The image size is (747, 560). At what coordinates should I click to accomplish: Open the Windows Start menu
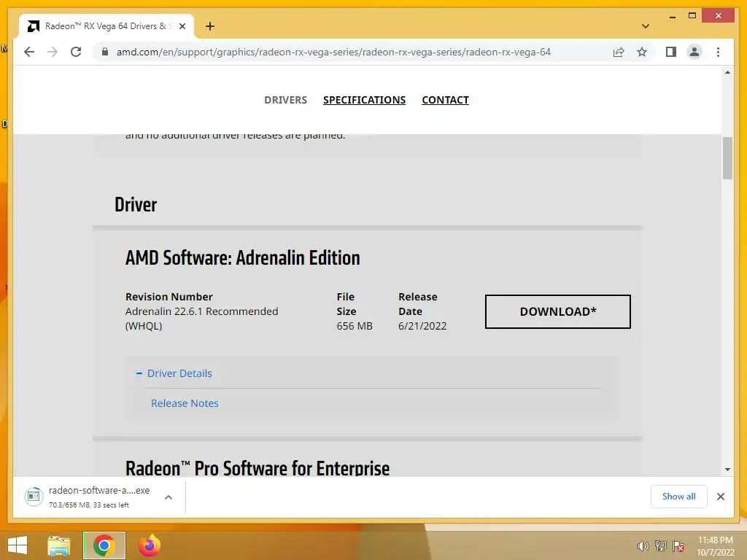pyautogui.click(x=18, y=545)
